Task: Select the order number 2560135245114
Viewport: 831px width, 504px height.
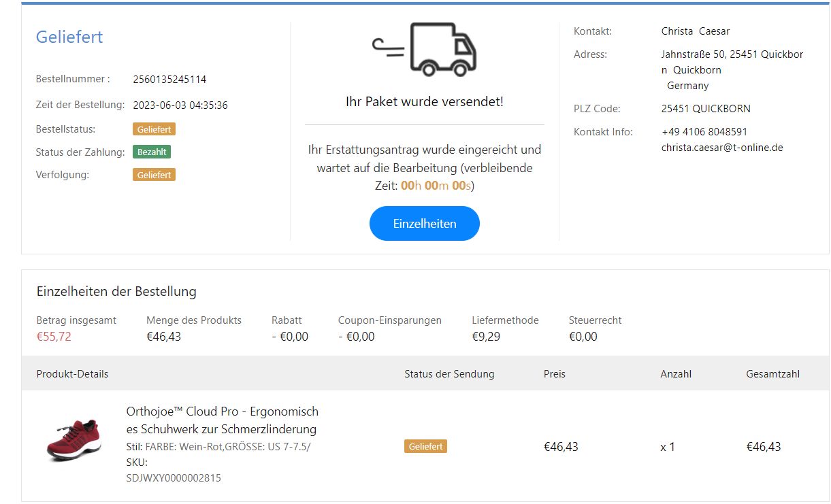Action: coord(169,80)
